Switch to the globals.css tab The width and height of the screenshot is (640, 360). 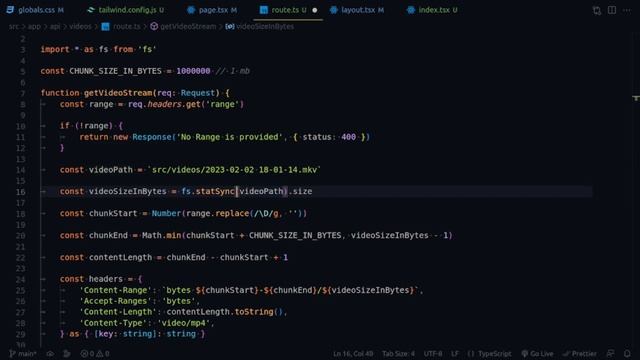[x=36, y=10]
